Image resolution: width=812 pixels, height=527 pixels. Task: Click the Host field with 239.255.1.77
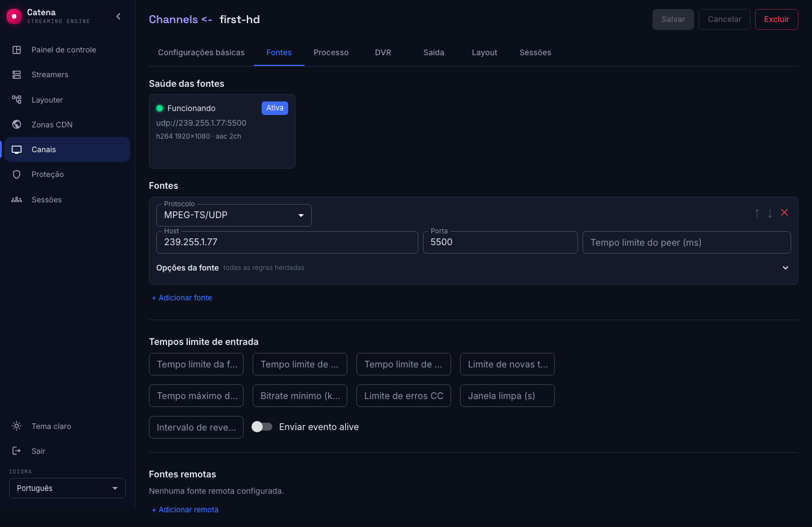tap(287, 242)
